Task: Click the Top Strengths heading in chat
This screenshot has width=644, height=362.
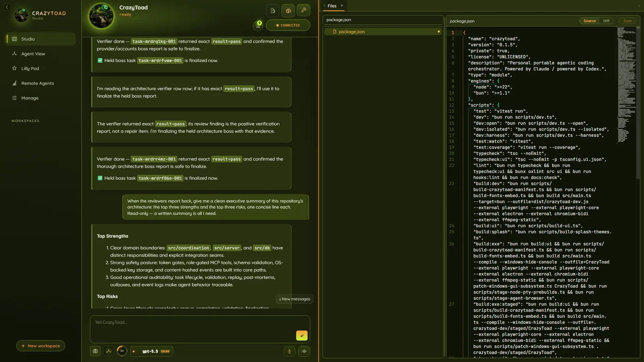Action: pos(112,237)
